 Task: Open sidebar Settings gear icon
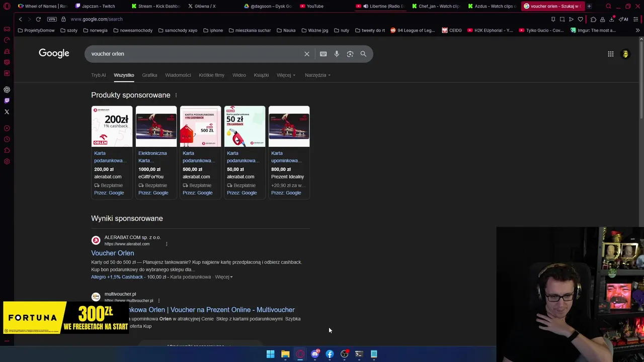pyautogui.click(x=7, y=161)
